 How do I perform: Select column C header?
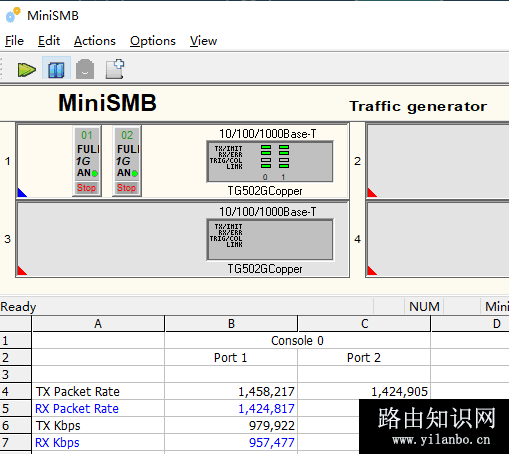point(364,324)
